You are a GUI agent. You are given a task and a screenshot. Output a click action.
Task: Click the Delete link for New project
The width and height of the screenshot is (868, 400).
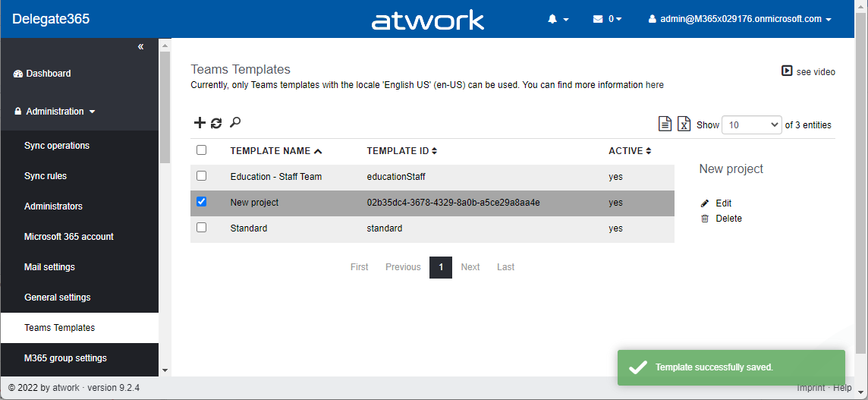click(728, 219)
